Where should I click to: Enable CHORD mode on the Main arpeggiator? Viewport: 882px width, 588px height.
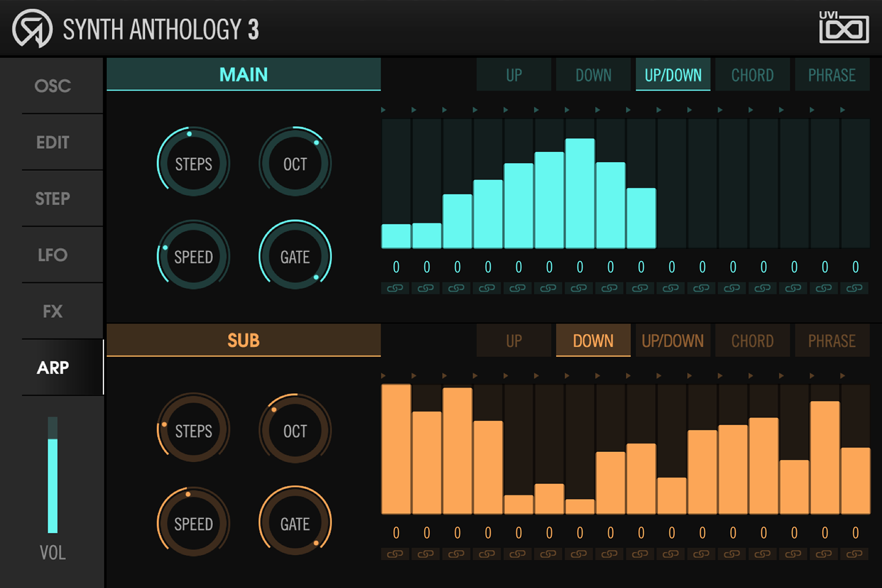(x=752, y=74)
